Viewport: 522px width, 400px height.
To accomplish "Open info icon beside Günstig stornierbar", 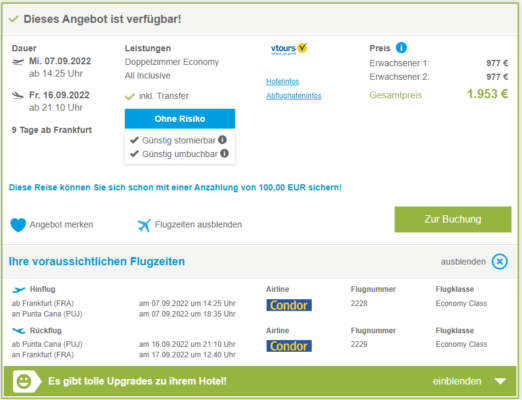I will pyautogui.click(x=222, y=140).
